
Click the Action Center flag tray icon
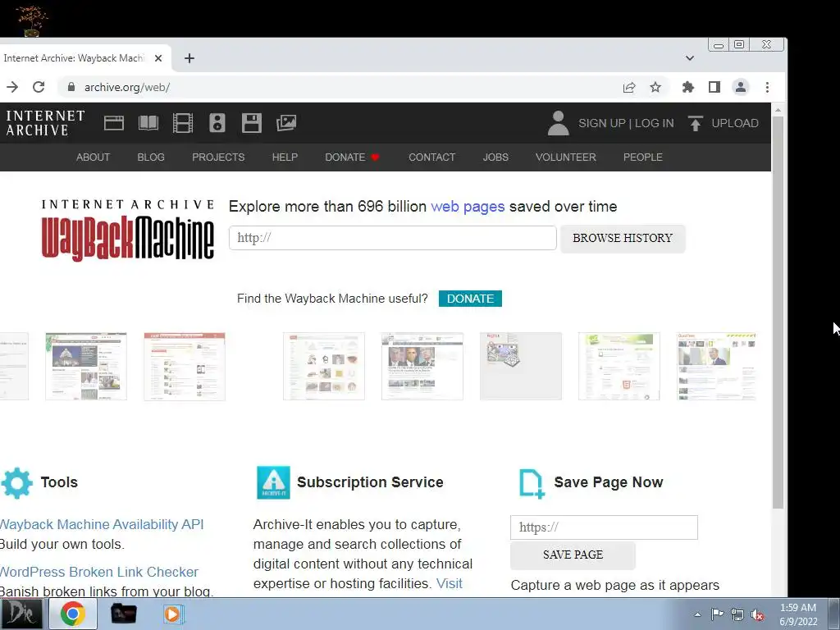(717, 614)
